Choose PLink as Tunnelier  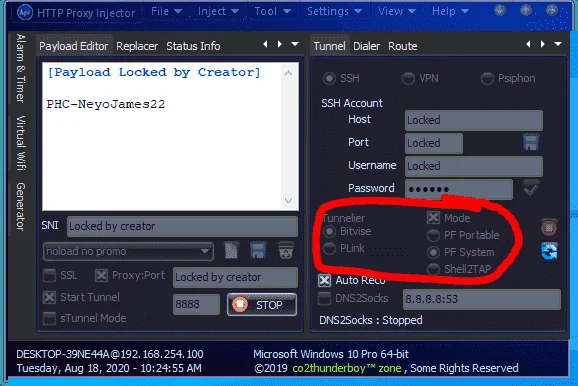click(329, 248)
